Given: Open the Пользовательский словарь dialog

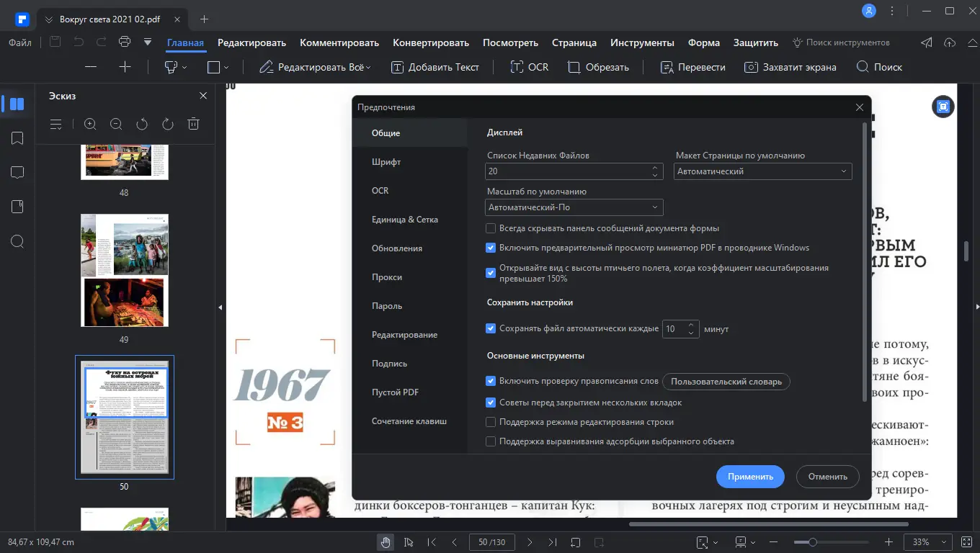Looking at the screenshot, I should (726, 381).
